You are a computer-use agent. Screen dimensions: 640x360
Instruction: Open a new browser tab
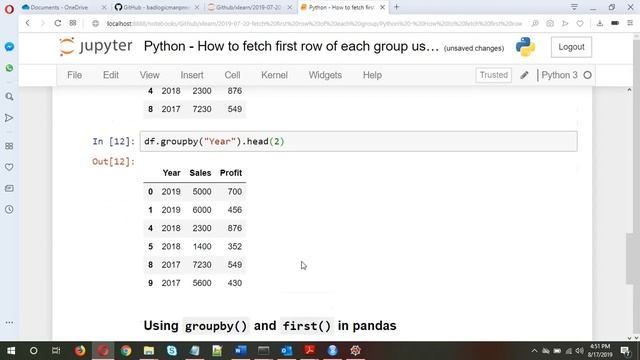tap(396, 7)
